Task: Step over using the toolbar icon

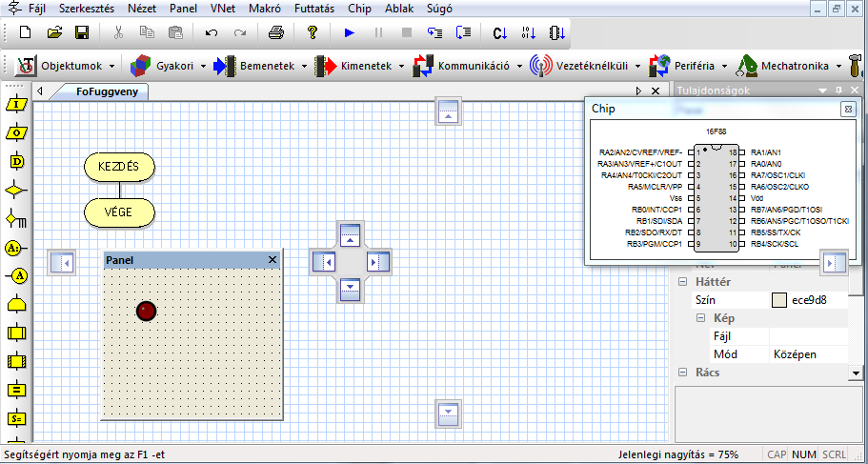Action: [x=463, y=32]
